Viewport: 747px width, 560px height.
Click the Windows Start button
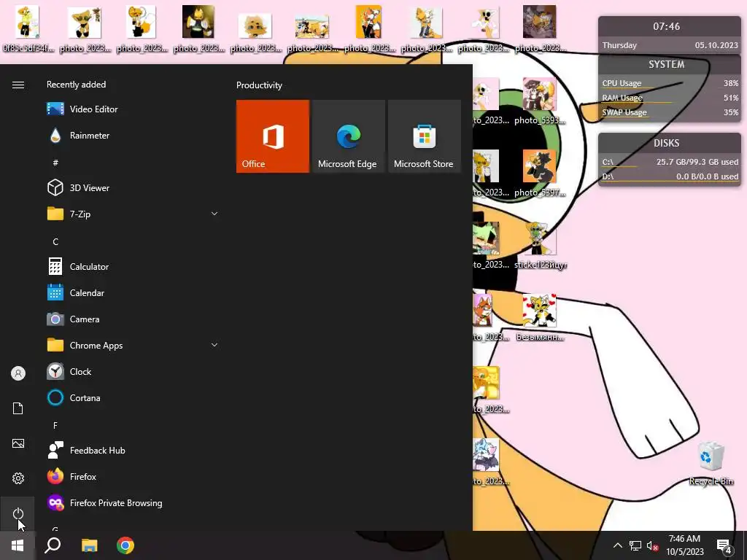pos(18,545)
